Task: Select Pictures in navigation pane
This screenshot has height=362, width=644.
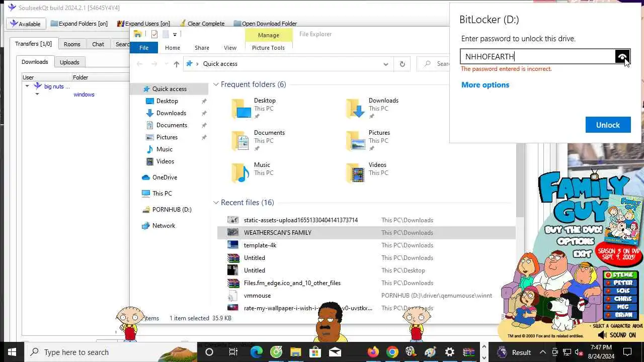Action: [167, 137]
